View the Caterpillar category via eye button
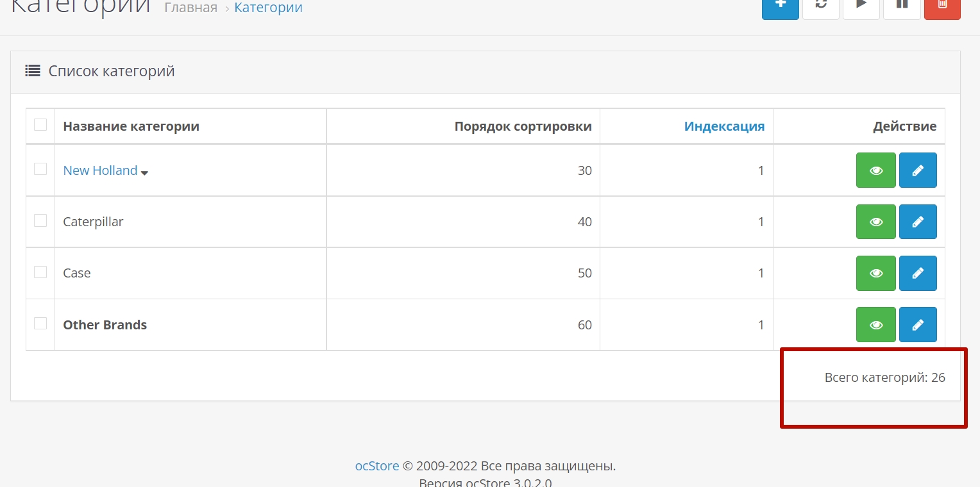The width and height of the screenshot is (980, 487). click(875, 222)
